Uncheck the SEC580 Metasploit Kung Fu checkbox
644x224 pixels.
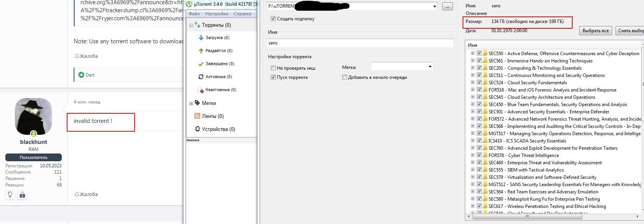tap(479, 199)
